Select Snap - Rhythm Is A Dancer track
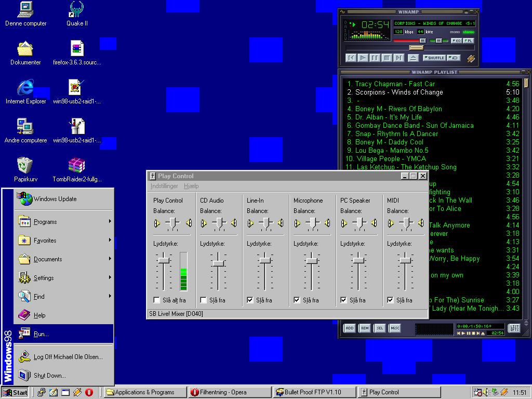 [432, 134]
